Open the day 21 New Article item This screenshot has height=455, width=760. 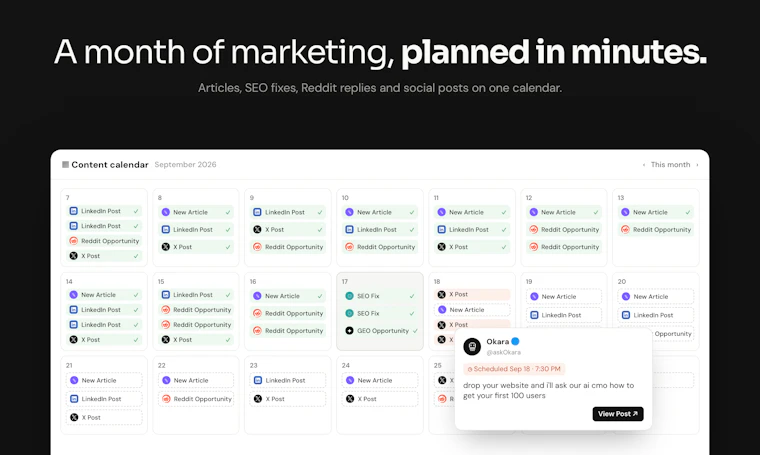104,380
